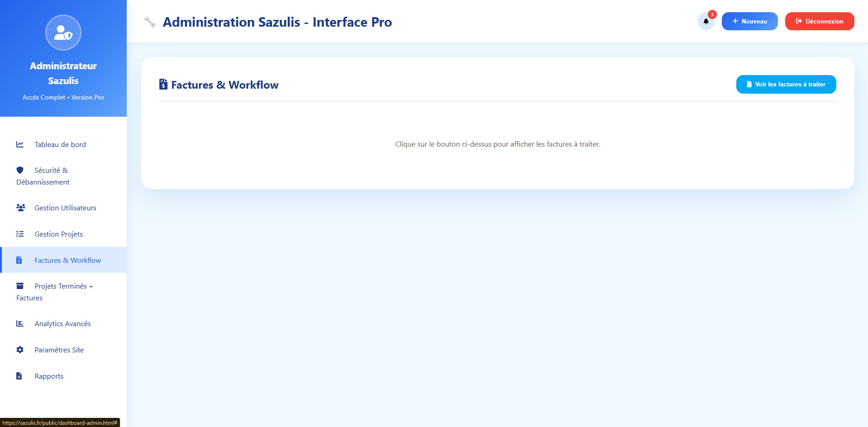Image resolution: width=868 pixels, height=427 pixels.
Task: Click the red notification count badge
Action: pos(712,14)
